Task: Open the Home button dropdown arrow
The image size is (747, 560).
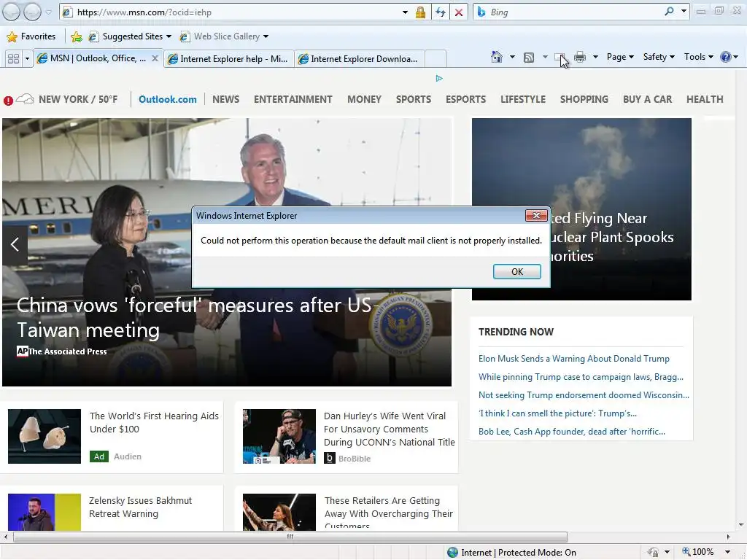Action: click(x=512, y=57)
